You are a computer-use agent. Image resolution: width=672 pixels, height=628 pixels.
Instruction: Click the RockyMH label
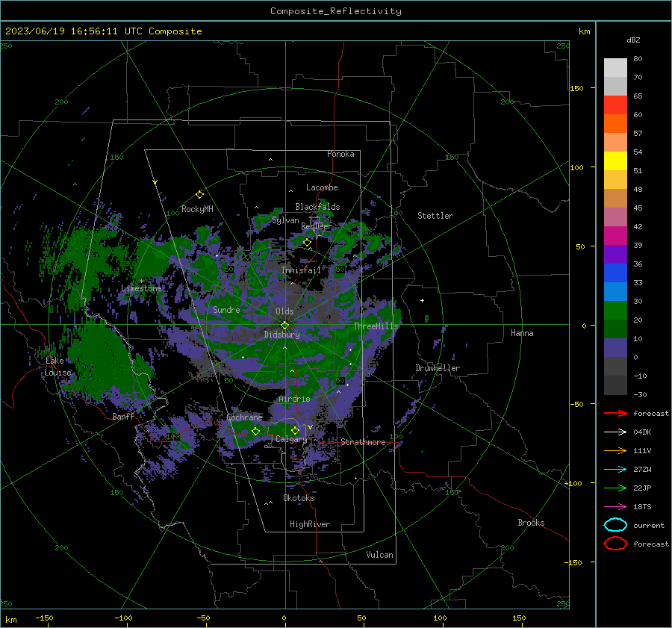tap(197, 209)
